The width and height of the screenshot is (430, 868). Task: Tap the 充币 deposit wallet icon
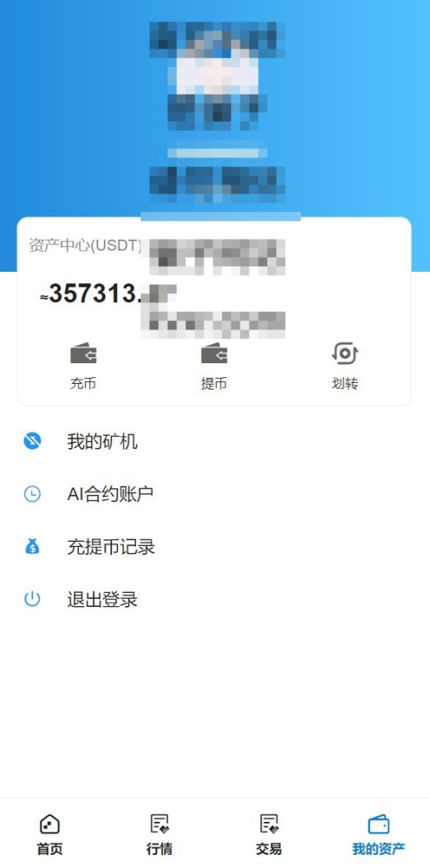point(83,353)
